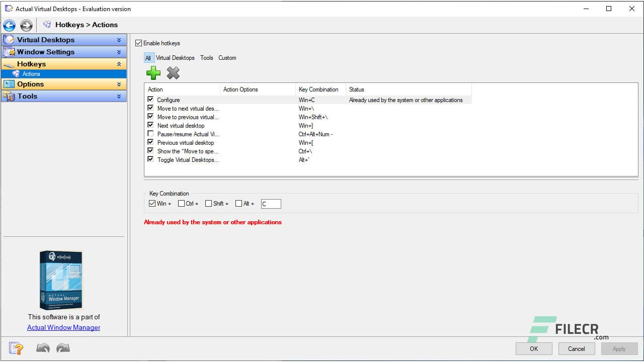Open the help icon at the bottom left
Image resolution: width=644 pixels, height=362 pixels.
16,348
